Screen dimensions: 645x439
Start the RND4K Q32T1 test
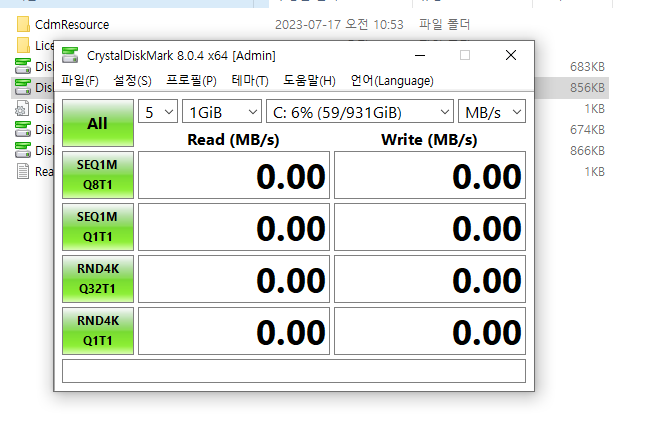pos(98,279)
